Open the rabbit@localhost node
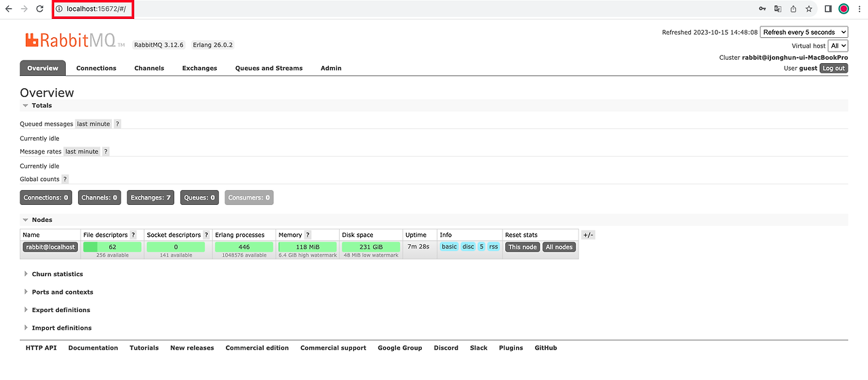 pos(50,247)
